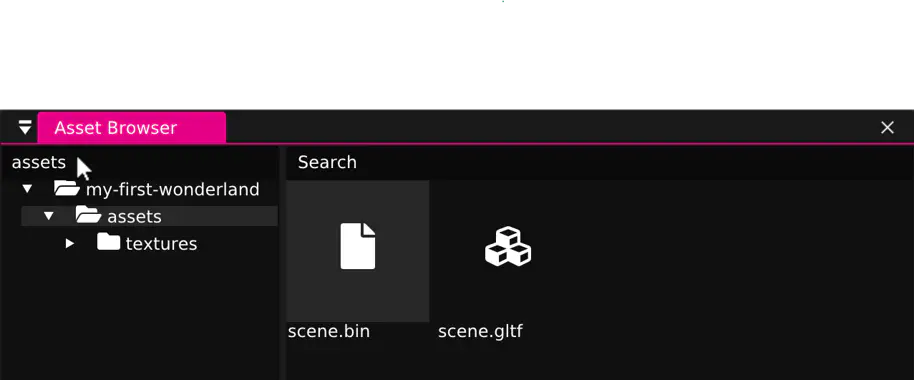Click the scene.bin file name
This screenshot has height=380, width=914.
[x=329, y=332]
